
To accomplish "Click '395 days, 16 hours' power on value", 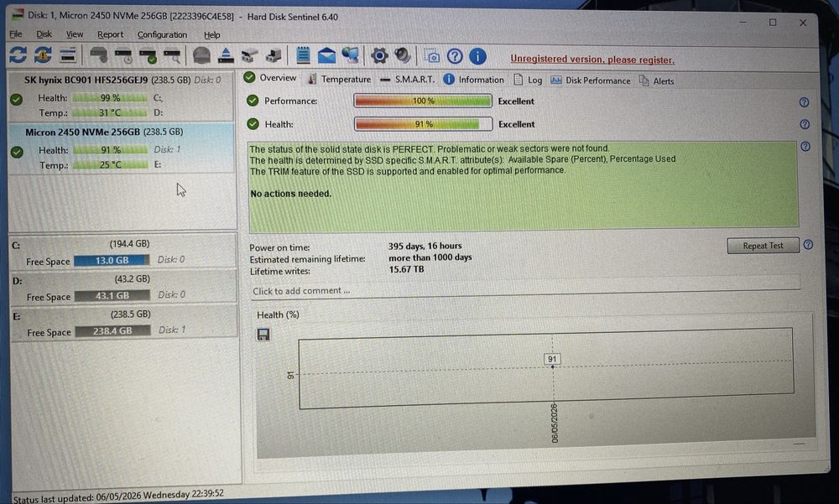I will point(425,246).
